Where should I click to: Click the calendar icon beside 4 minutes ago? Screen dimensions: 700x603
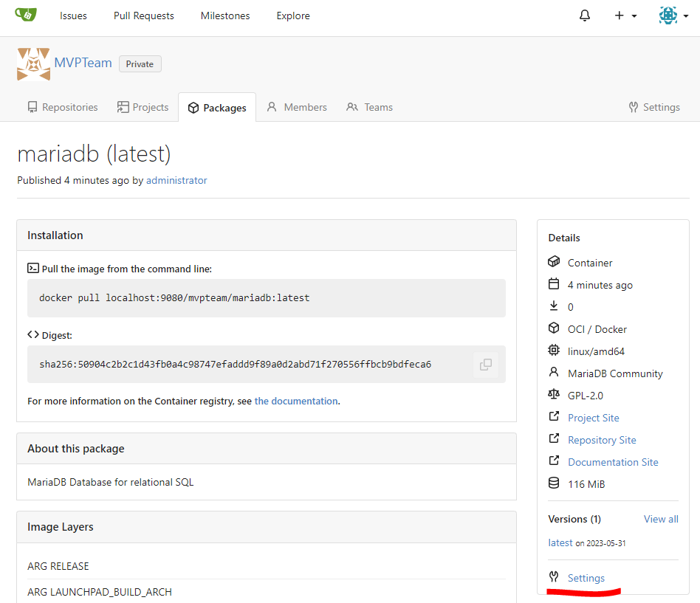coord(554,284)
